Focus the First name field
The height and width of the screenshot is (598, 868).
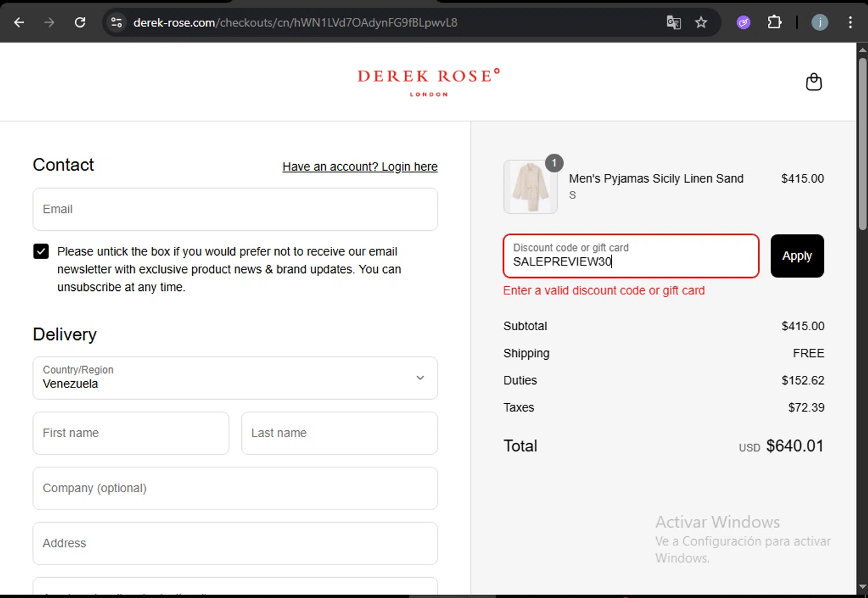coord(131,433)
